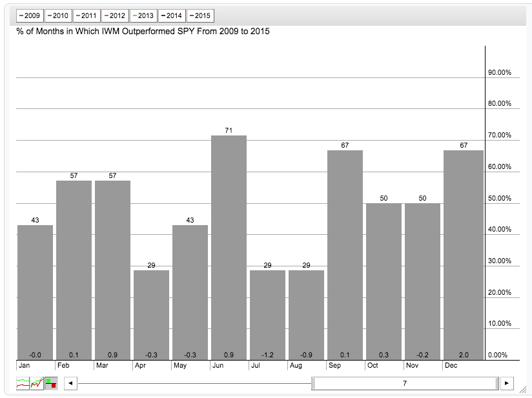This screenshot has width=532, height=398.
Task: Select the overlapping lines chart mode icon
Action: 37,383
